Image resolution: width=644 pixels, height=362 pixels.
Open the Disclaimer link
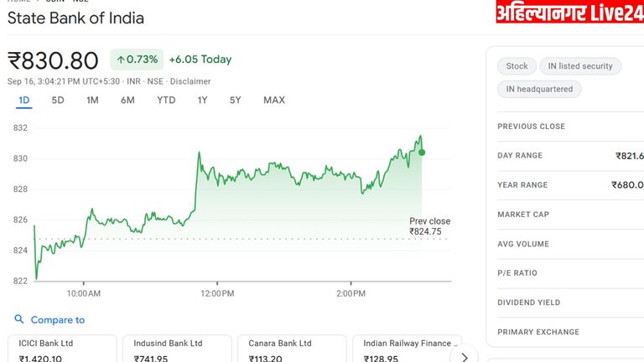190,81
